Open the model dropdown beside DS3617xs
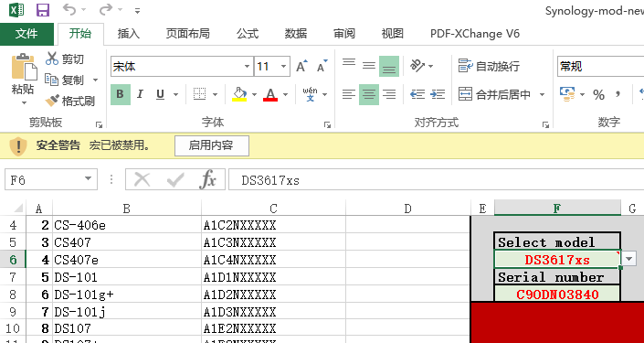 pyautogui.click(x=629, y=259)
